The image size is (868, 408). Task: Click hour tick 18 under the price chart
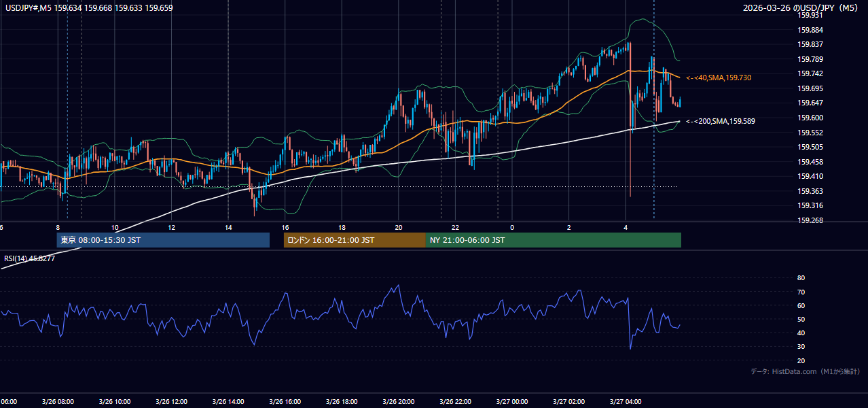click(342, 228)
